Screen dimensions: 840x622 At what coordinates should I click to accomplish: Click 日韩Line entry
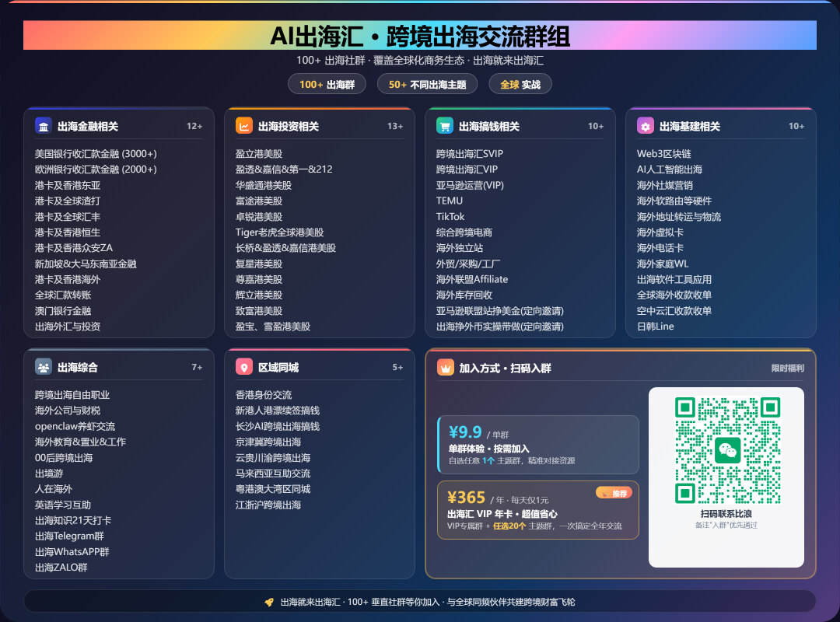(x=655, y=327)
